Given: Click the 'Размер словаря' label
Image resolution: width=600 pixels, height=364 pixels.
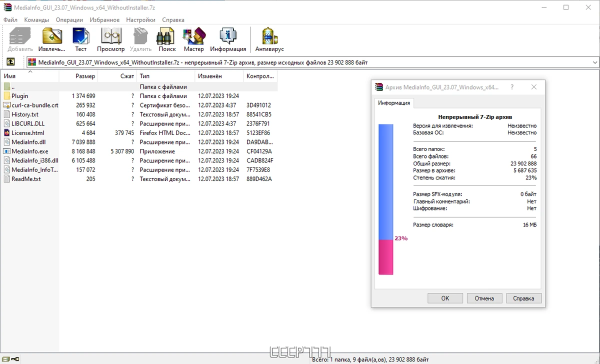Looking at the screenshot, I should point(433,225).
